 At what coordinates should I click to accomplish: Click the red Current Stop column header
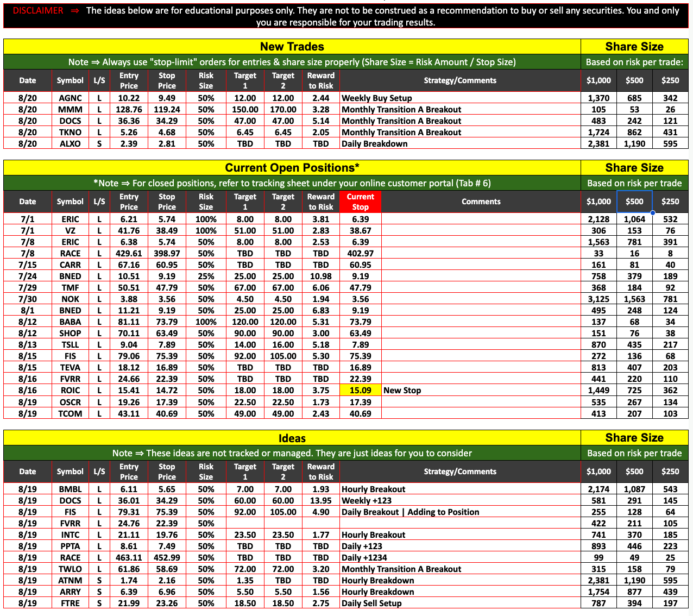[360, 202]
